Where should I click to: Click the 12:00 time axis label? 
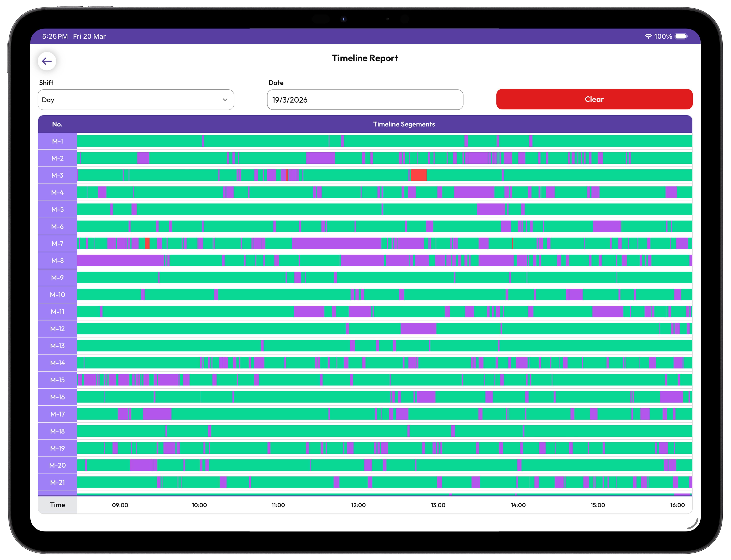click(358, 505)
